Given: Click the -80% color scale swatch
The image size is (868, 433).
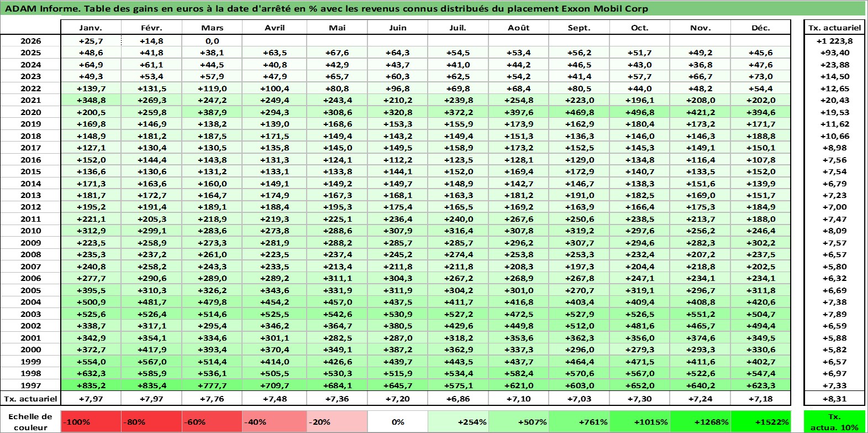Looking at the screenshot, I should (151, 422).
